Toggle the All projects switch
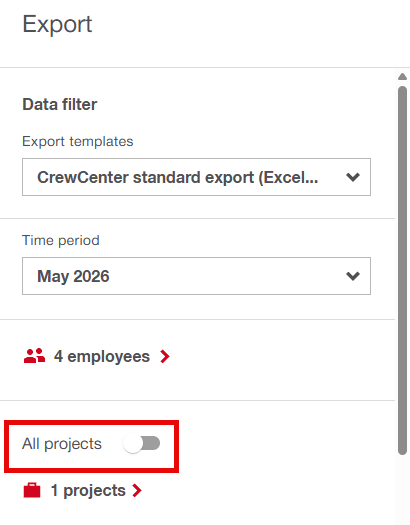Viewport: 410px width, 525px height. click(142, 444)
